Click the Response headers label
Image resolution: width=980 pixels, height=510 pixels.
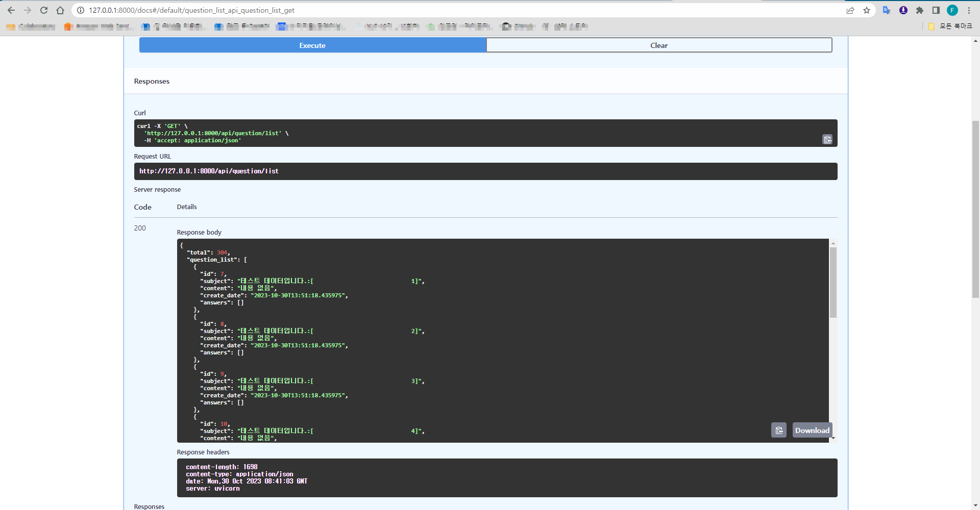point(203,452)
